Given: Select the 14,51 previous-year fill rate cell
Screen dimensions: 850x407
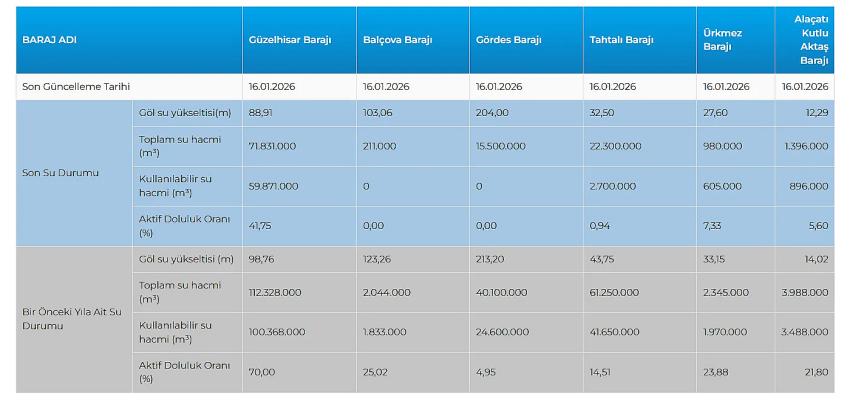Looking at the screenshot, I should [601, 372].
